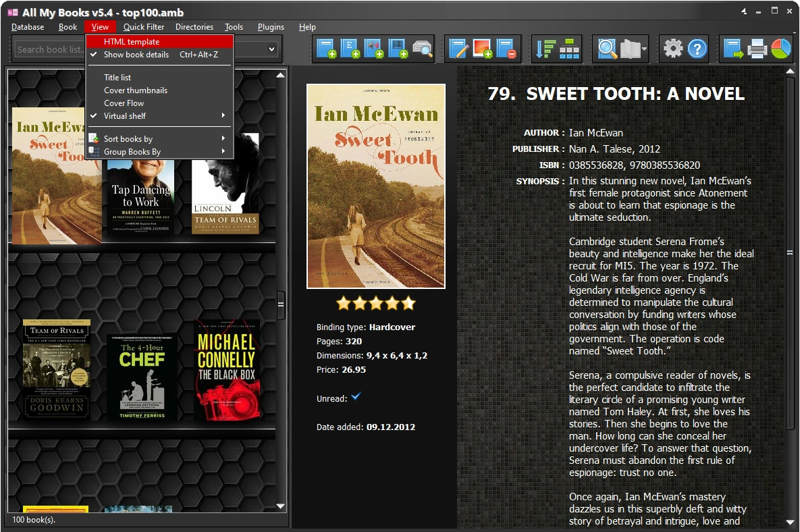Choose Cover thumbnails view
800x532 pixels.
(x=160, y=90)
